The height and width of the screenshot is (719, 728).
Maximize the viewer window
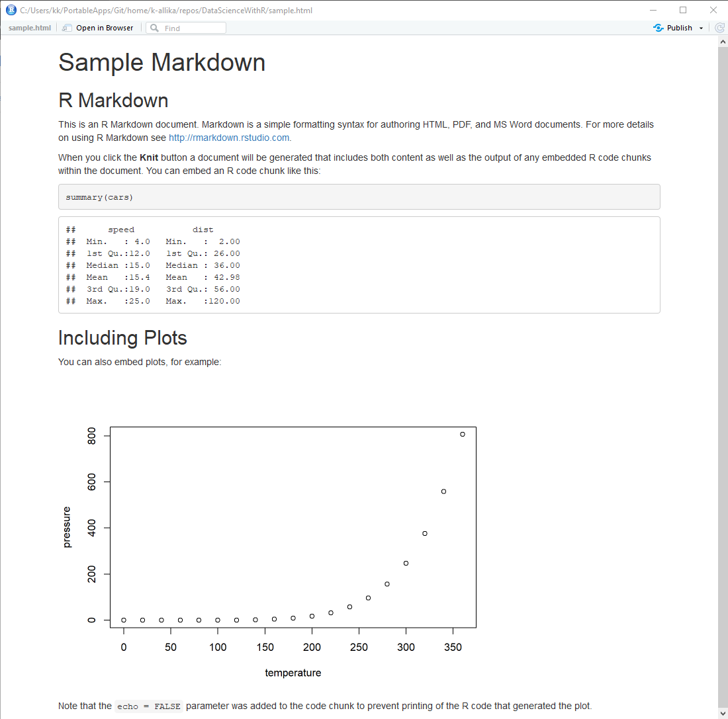[x=683, y=10]
